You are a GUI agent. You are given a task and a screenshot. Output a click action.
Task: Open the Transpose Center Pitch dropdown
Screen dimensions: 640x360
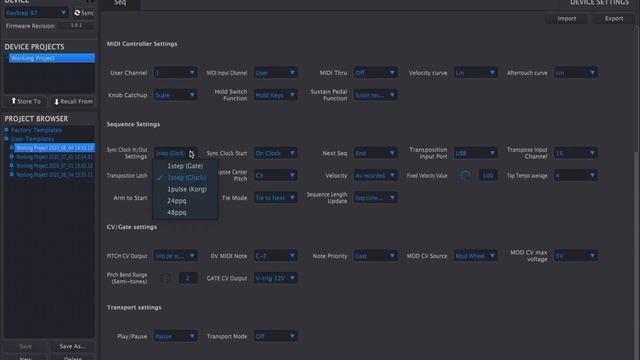click(x=275, y=176)
